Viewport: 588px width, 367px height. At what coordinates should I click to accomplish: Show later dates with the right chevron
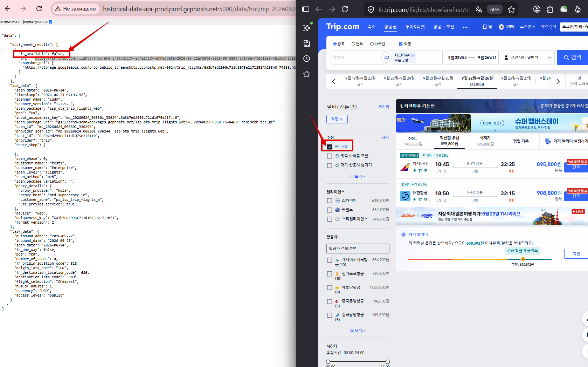(558, 81)
